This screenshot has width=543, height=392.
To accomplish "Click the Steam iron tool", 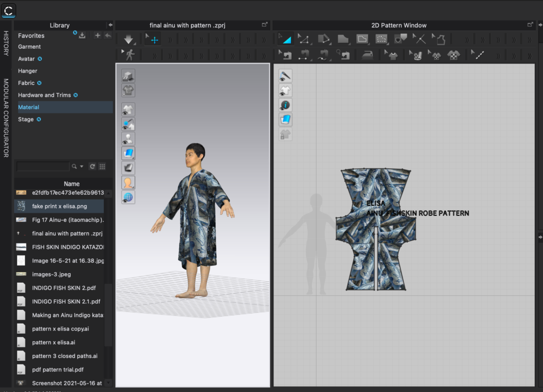I will (367, 55).
